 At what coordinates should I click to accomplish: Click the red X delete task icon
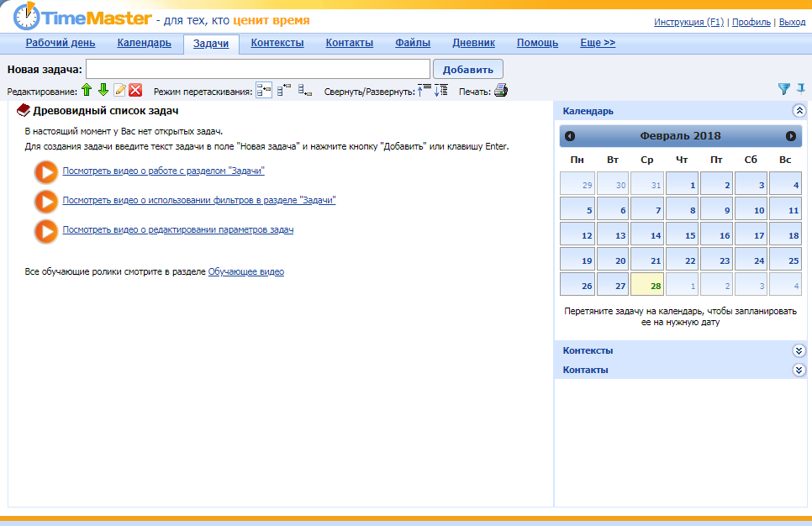click(134, 90)
